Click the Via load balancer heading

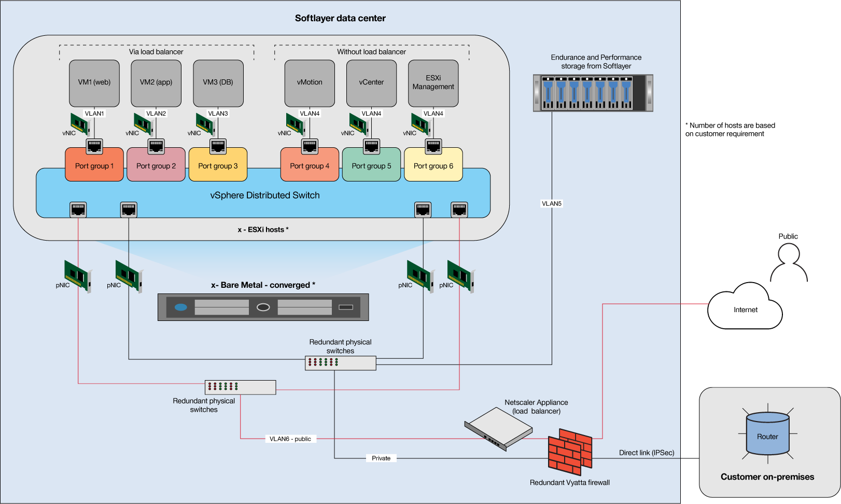pos(156,52)
